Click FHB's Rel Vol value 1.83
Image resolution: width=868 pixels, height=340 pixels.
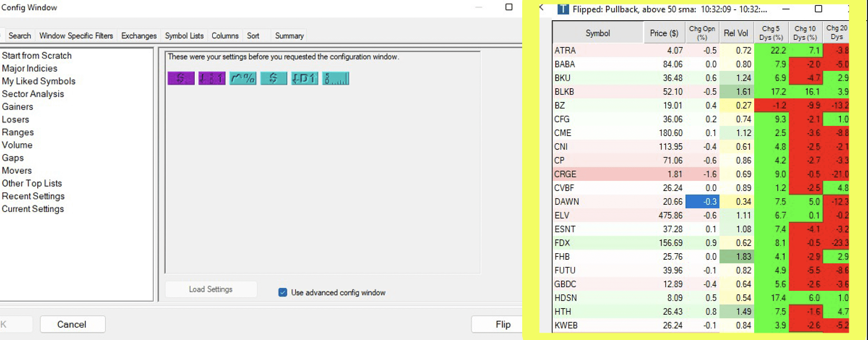tap(737, 256)
